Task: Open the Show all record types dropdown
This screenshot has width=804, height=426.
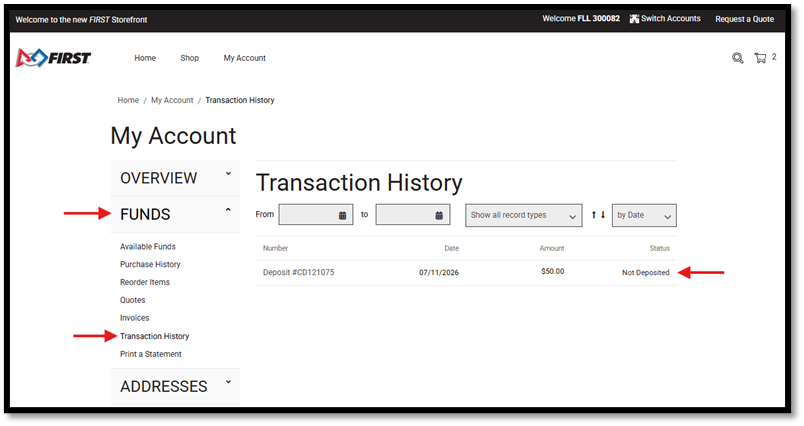Action: 524,215
